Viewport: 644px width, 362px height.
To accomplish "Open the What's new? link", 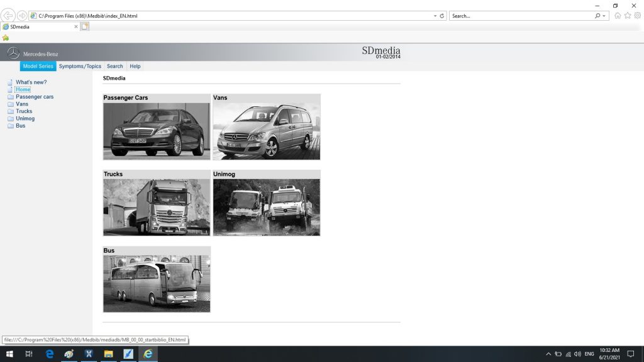I will coord(31,82).
